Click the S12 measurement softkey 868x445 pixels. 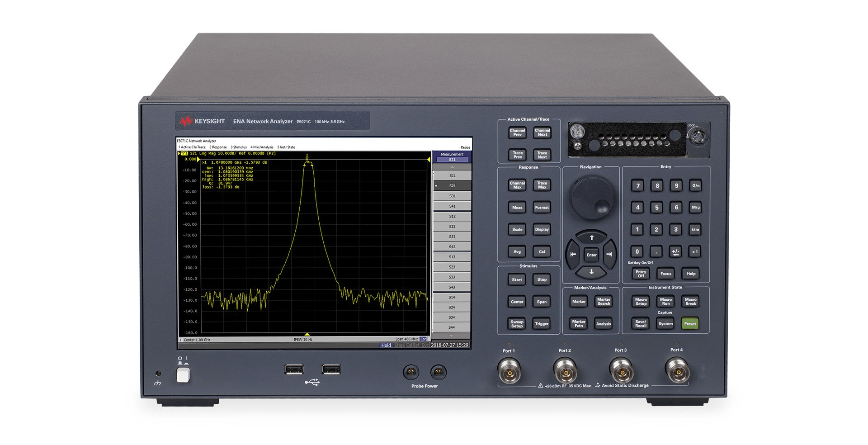[452, 216]
